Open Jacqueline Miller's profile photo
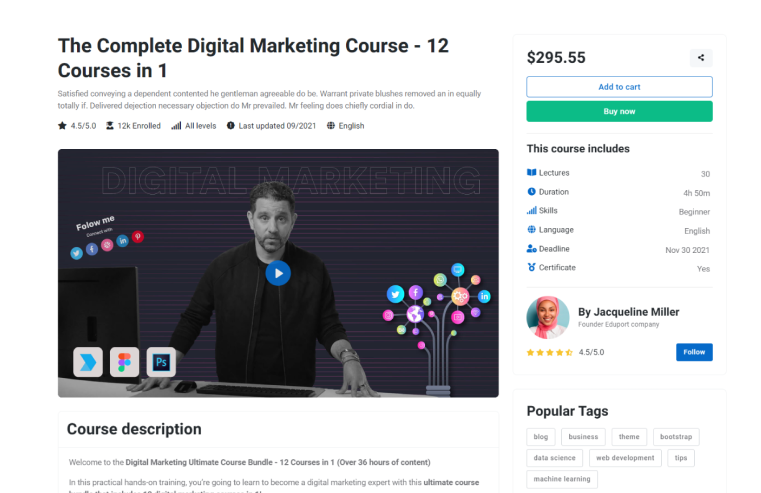Viewport: 761px width, 493px height. [x=548, y=318]
